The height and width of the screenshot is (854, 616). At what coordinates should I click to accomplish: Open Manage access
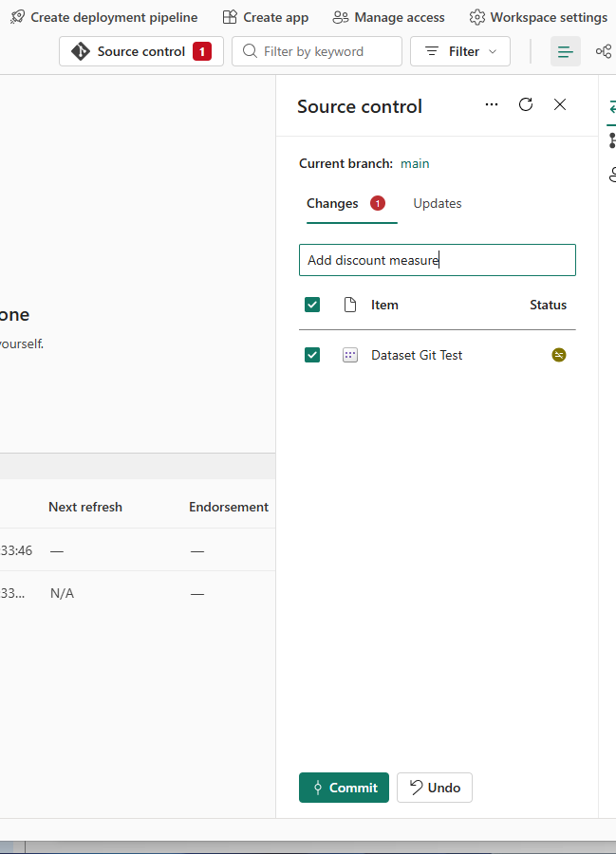(388, 16)
